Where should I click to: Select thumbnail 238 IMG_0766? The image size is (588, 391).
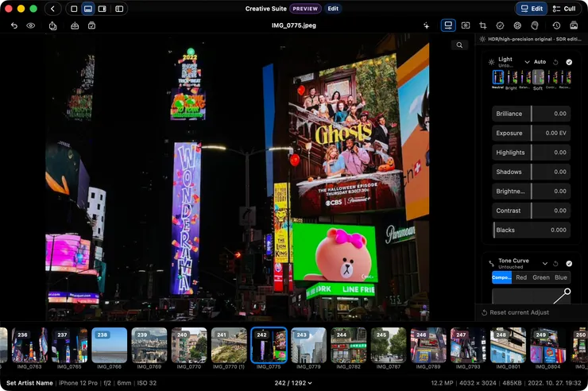pyautogui.click(x=109, y=345)
